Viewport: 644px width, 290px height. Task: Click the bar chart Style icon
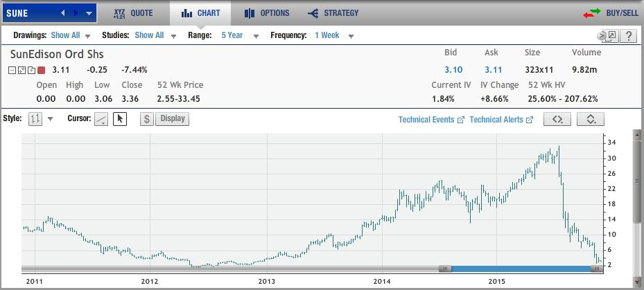[35, 119]
